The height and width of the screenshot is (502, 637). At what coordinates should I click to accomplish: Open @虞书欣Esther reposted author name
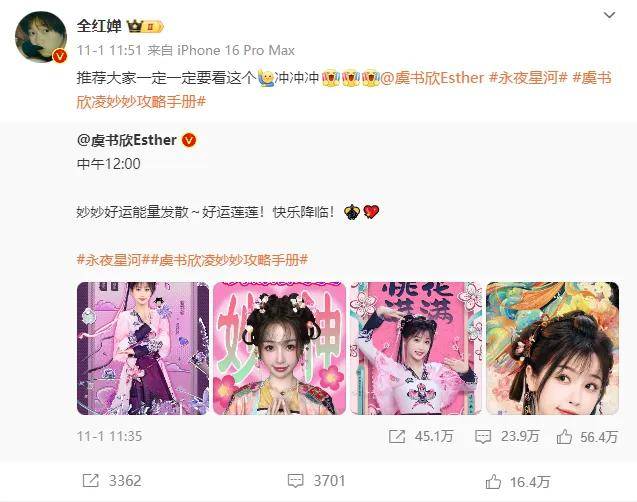coord(127,140)
